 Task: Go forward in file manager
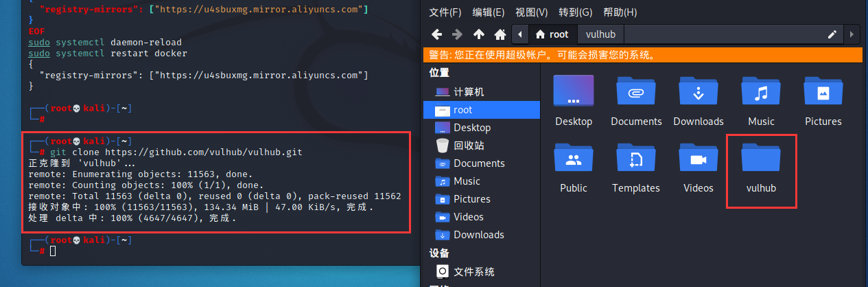[x=457, y=34]
